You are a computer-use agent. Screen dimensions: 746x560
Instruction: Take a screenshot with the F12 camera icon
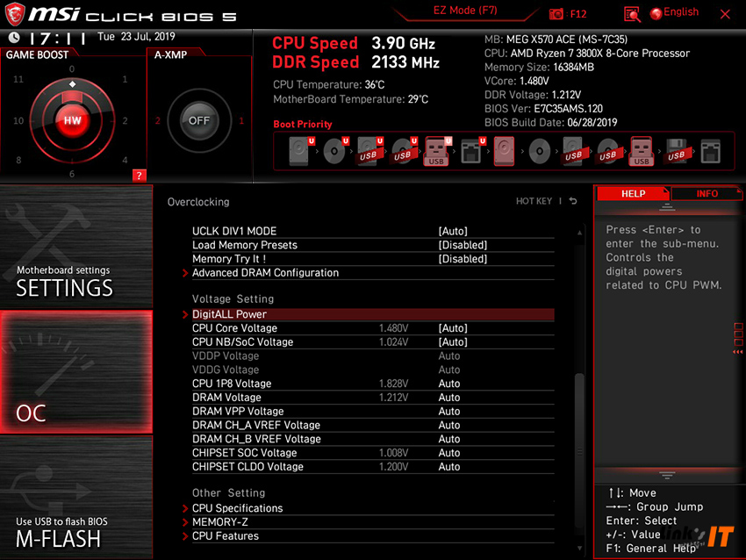pyautogui.click(x=556, y=14)
